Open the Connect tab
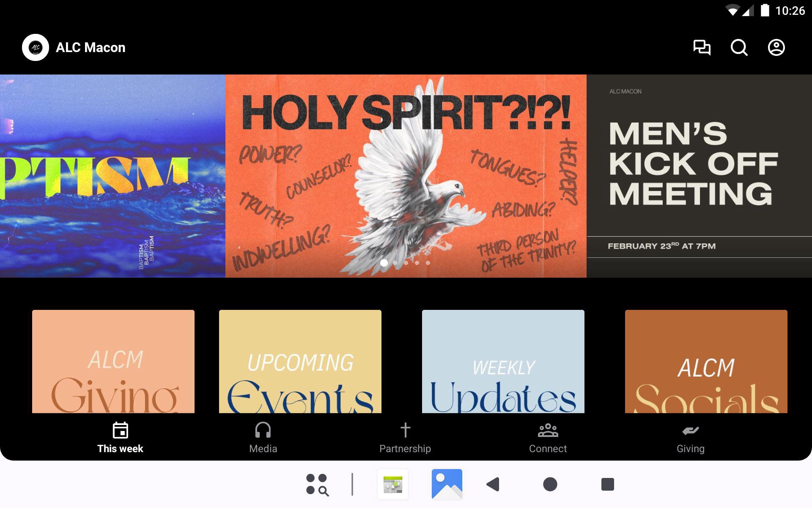This screenshot has width=812, height=508. point(548,438)
